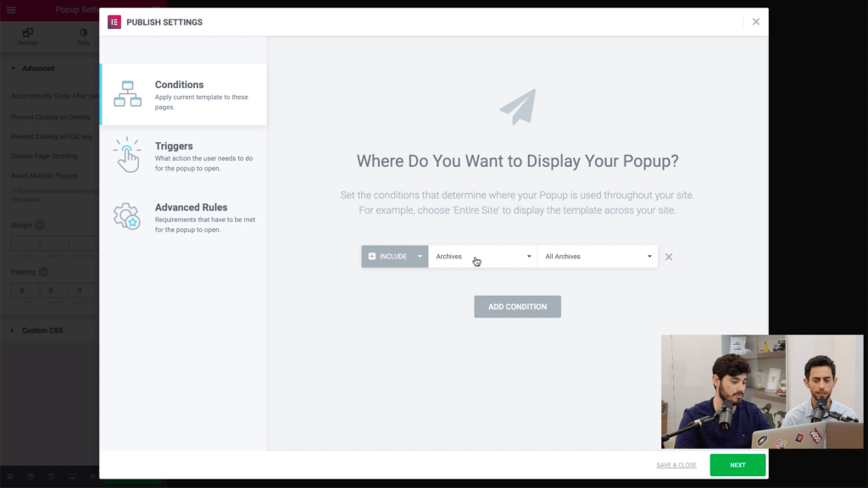Screen dimensions: 868x488
Task: Click the green Next button
Action: [x=737, y=465]
